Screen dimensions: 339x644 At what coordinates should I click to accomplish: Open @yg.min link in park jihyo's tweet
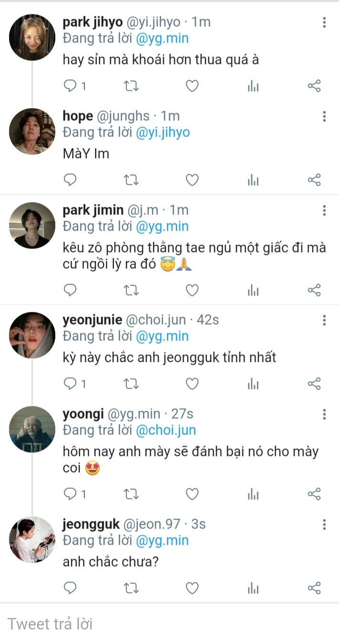click(x=162, y=39)
